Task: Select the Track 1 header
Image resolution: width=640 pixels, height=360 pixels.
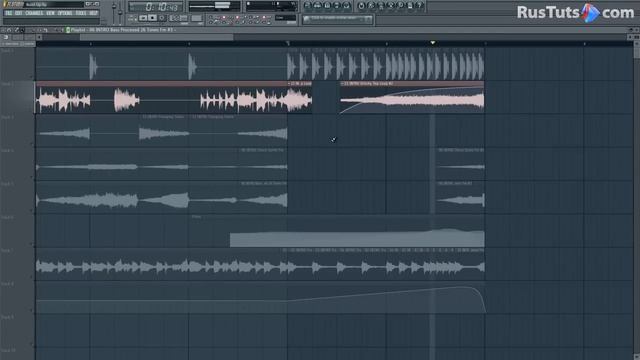Action: tap(18, 64)
